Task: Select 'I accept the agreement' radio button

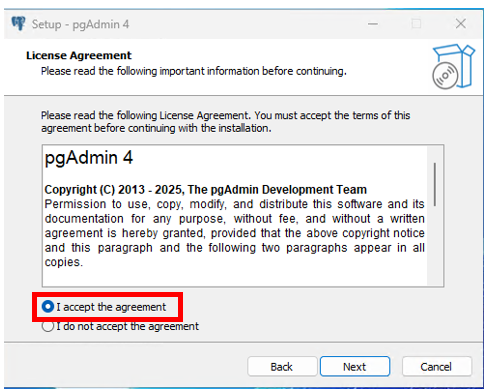Action: click(x=48, y=306)
